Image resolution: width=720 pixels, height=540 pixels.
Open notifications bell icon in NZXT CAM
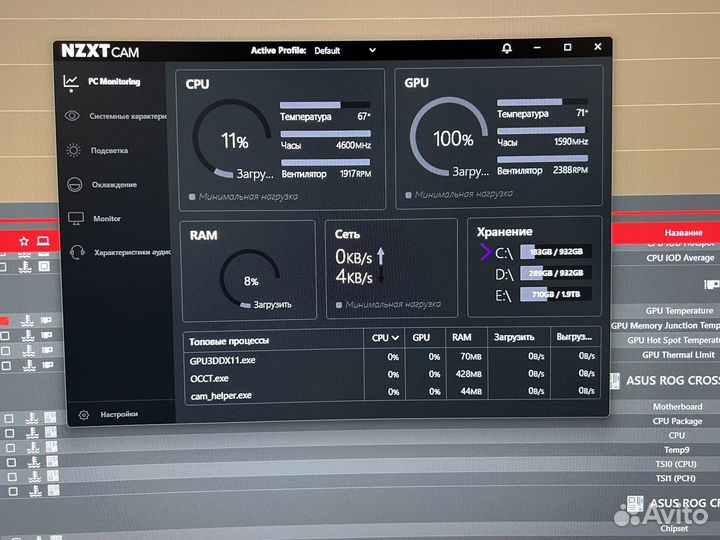[507, 48]
